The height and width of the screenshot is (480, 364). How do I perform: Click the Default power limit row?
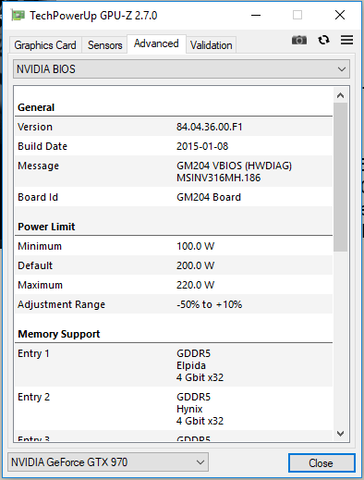point(174,265)
